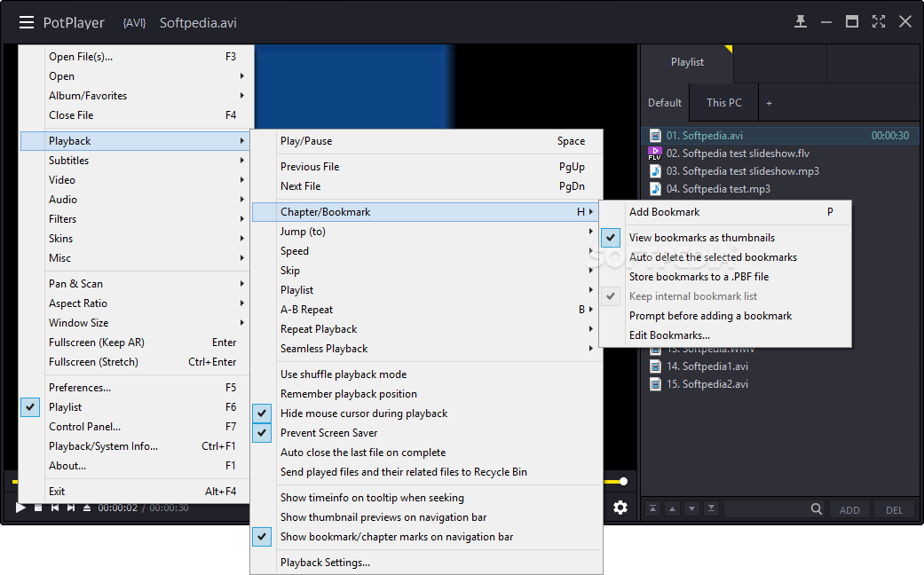Expand the Audio submenu
The height and width of the screenshot is (575, 924).
coord(135,199)
